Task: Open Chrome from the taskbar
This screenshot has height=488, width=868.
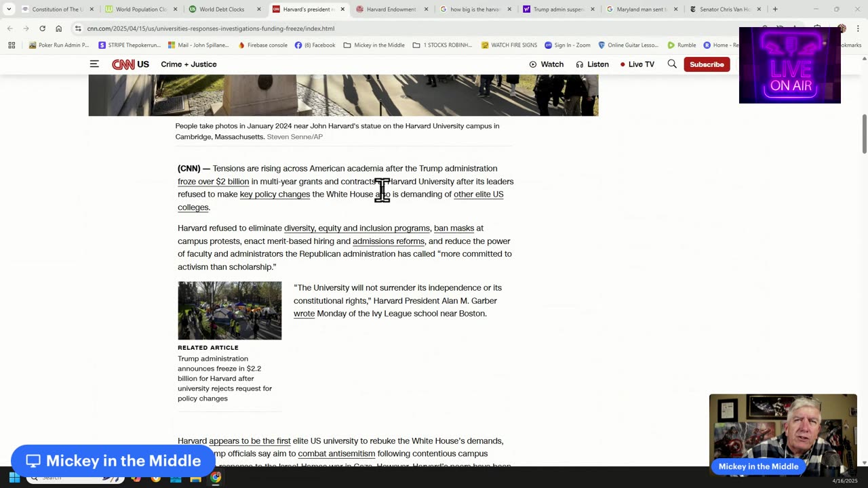Action: pyautogui.click(x=215, y=478)
